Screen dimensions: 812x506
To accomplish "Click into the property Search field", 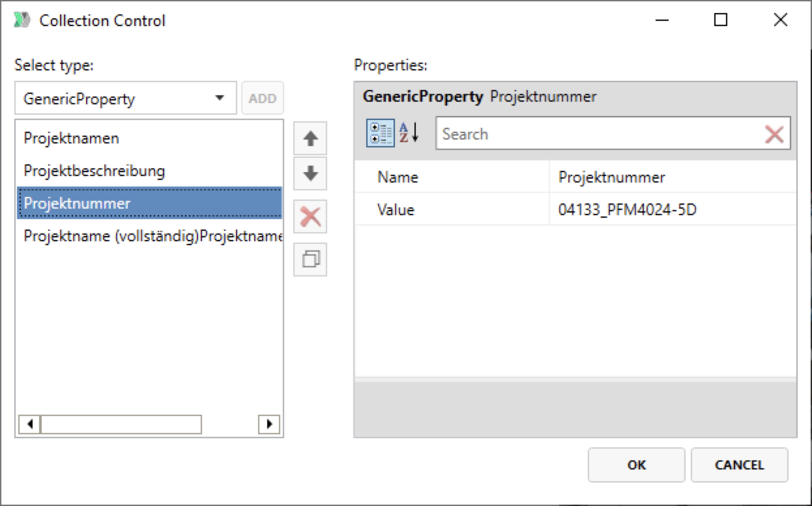I will coord(598,134).
